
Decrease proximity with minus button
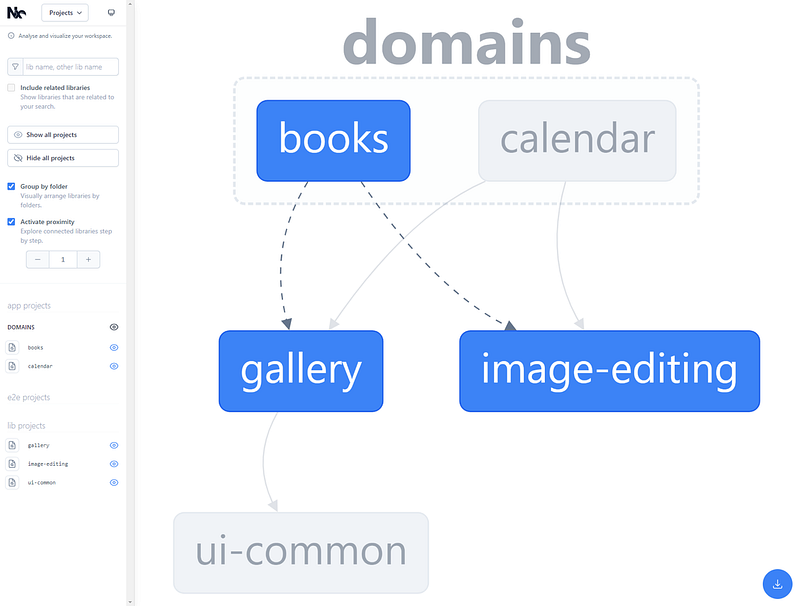coord(38,260)
